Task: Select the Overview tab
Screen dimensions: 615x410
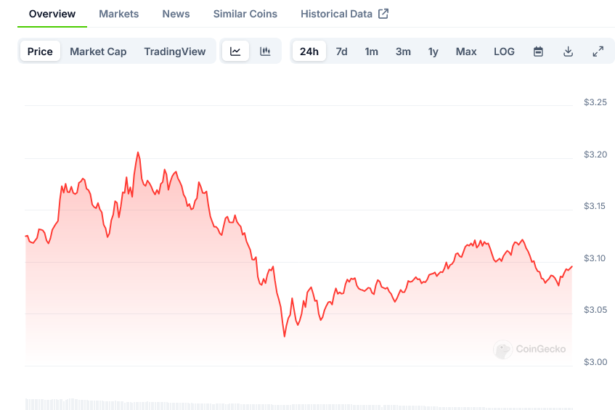Action: tap(52, 14)
